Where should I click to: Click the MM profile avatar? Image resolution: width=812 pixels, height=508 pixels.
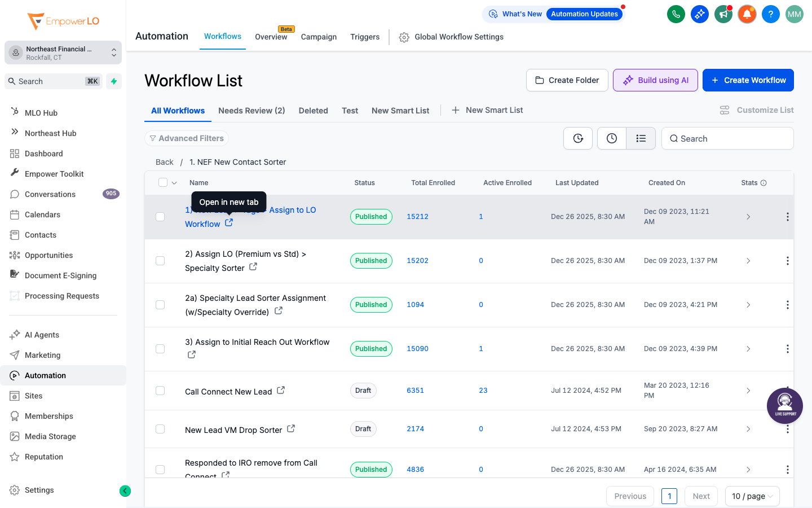tap(795, 14)
